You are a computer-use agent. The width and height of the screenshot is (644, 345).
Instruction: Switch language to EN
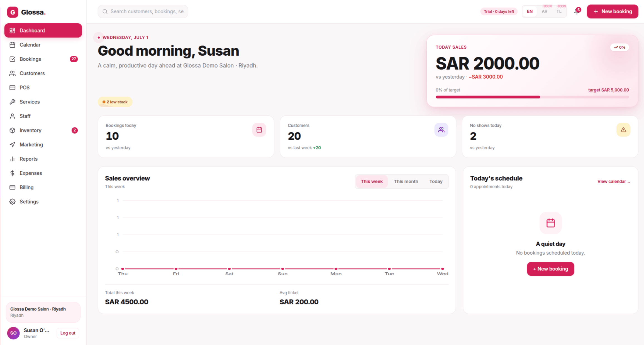(x=530, y=11)
